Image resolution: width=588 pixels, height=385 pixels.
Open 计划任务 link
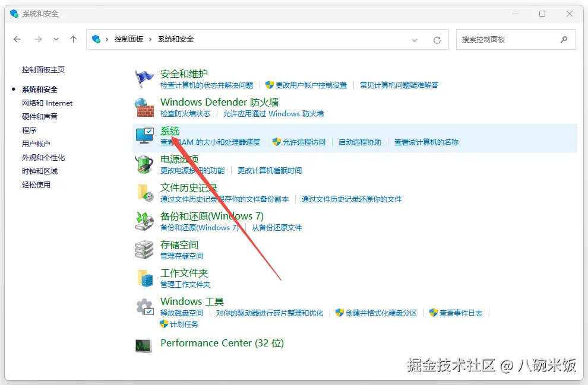point(184,324)
